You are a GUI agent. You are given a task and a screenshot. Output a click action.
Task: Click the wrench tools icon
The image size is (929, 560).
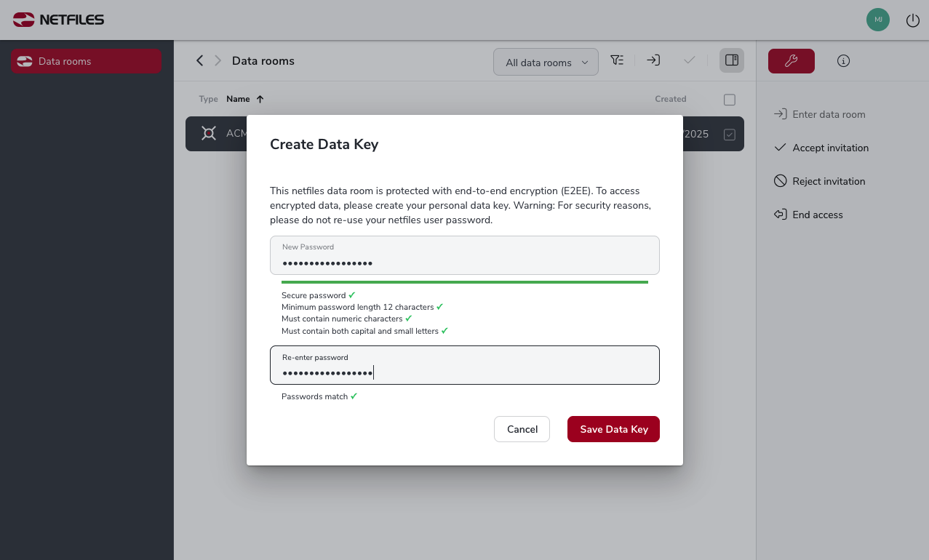coord(792,61)
